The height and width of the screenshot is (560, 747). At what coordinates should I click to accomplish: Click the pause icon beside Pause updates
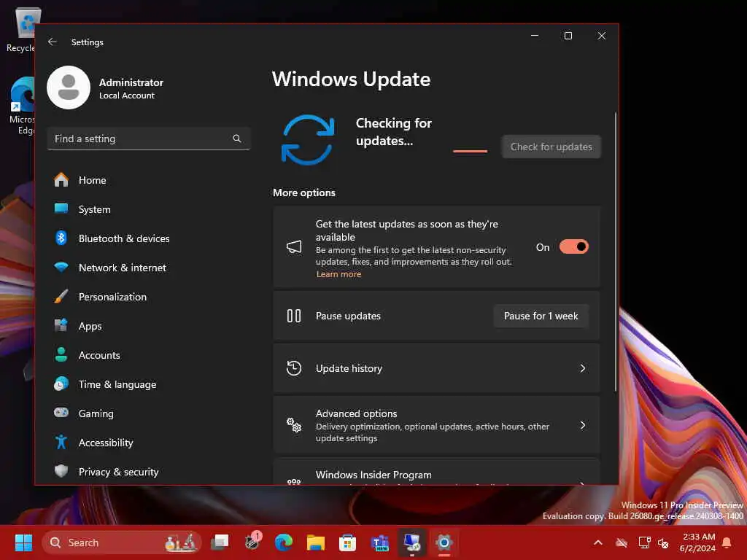pos(294,316)
